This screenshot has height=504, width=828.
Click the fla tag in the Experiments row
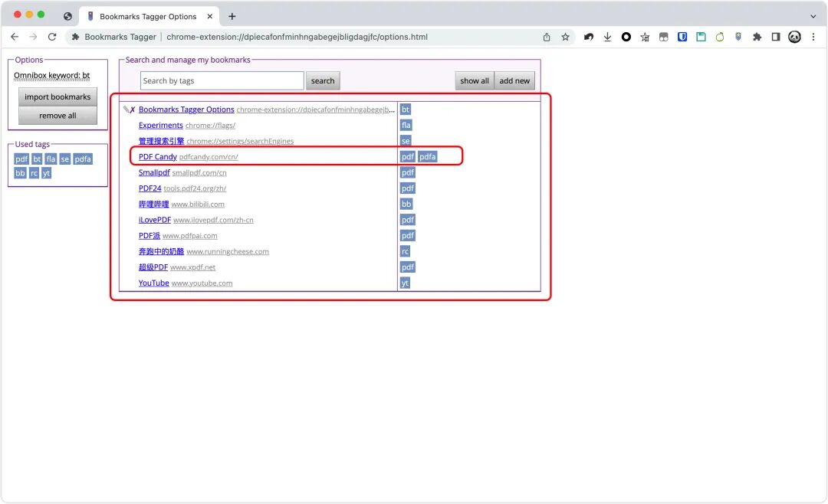tap(406, 125)
